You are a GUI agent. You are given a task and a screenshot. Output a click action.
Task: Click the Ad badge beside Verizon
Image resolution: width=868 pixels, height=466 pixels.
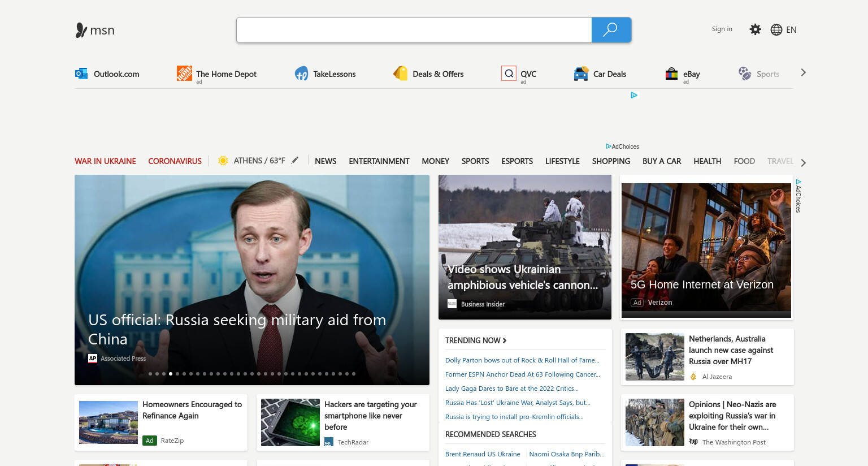click(637, 303)
